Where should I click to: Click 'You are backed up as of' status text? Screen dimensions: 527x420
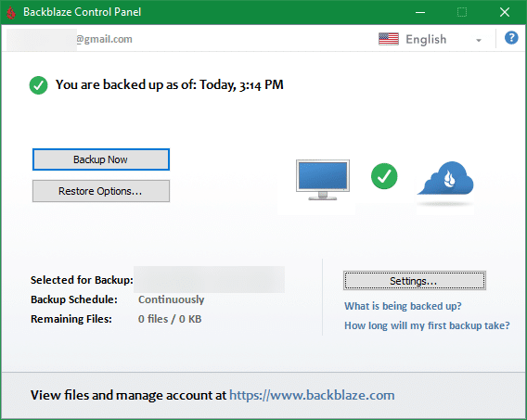click(x=170, y=85)
